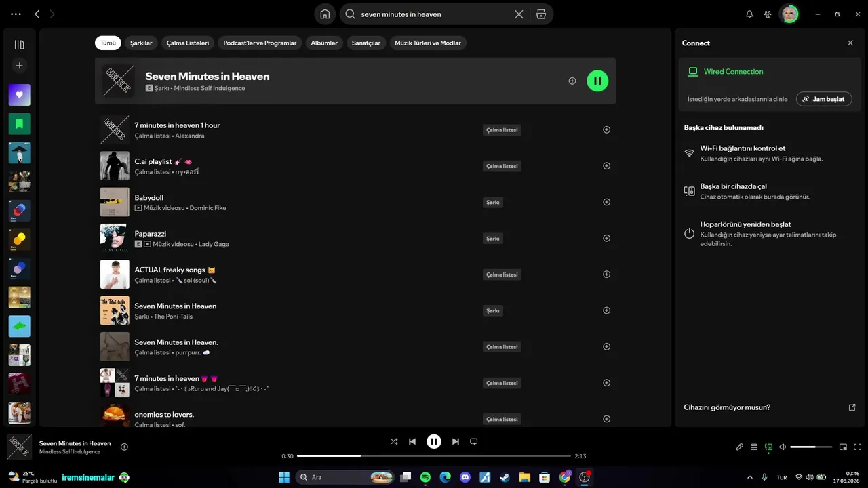Toggle shuffle in the player bar

[394, 441]
